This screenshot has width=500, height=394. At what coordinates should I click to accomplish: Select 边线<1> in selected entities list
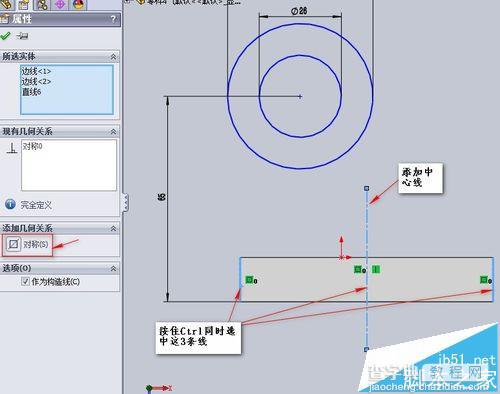pyautogui.click(x=36, y=71)
